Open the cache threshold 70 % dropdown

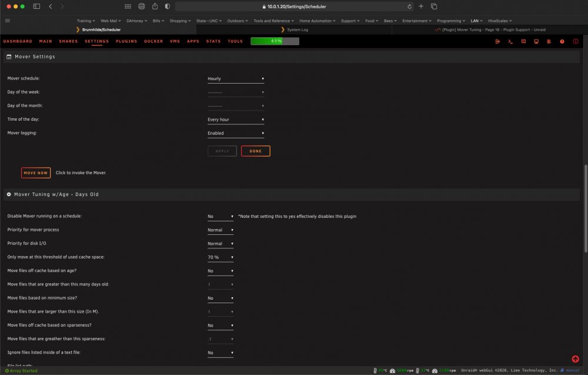point(220,257)
